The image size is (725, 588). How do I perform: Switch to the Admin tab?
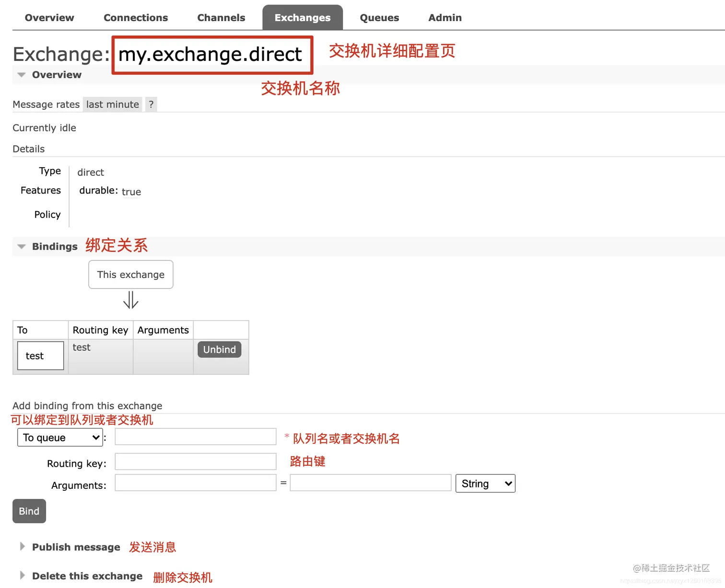click(445, 18)
